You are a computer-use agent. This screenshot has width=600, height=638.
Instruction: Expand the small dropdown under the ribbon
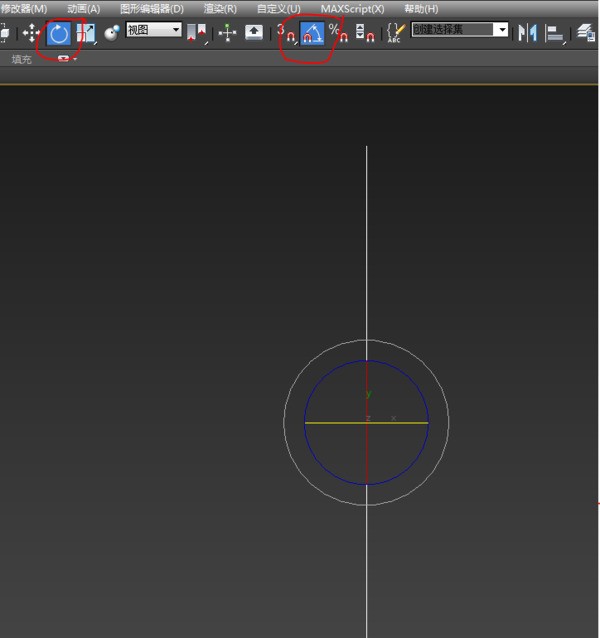click(x=66, y=59)
